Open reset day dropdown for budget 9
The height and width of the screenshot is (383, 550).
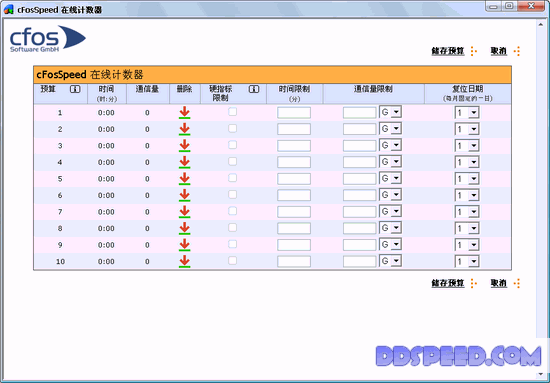click(x=467, y=244)
